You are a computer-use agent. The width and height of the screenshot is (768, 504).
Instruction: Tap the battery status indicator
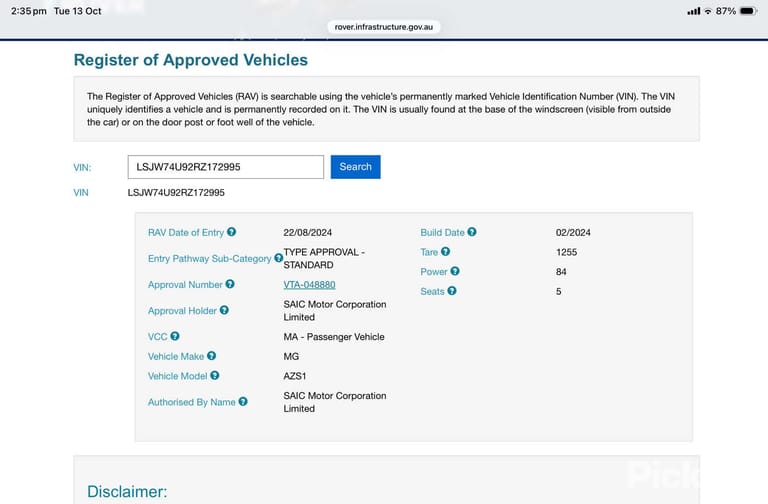coord(749,11)
